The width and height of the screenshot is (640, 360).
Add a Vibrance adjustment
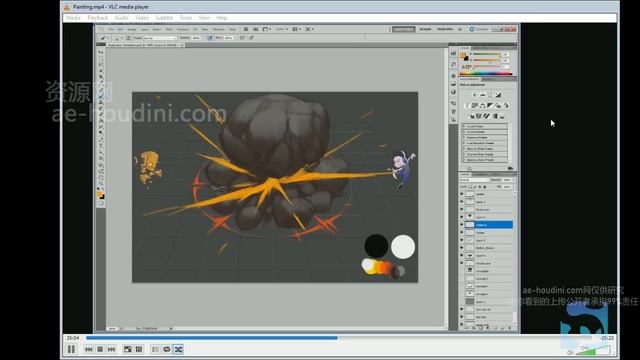point(468,105)
